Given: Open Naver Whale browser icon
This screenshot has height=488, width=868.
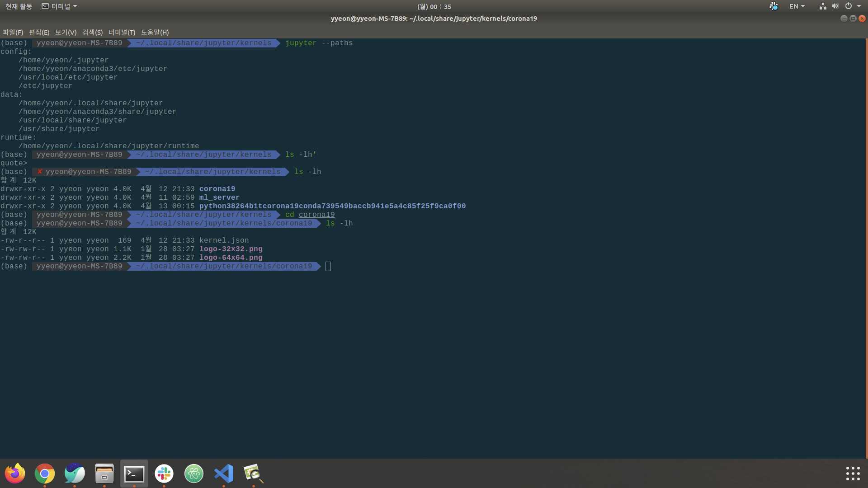Looking at the screenshot, I should 75,474.
